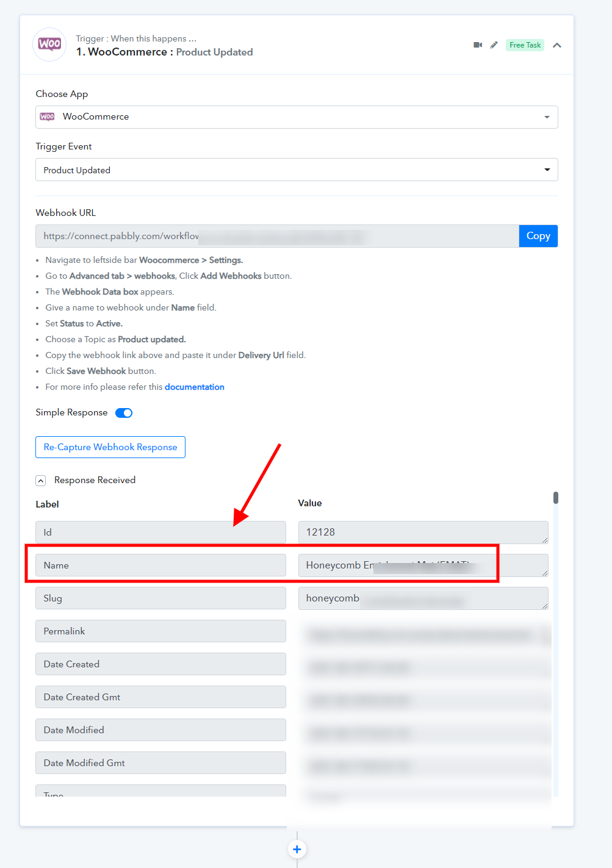Screen dimensions: 612x868
Task: Select the Permalink label field
Action: 160,631
